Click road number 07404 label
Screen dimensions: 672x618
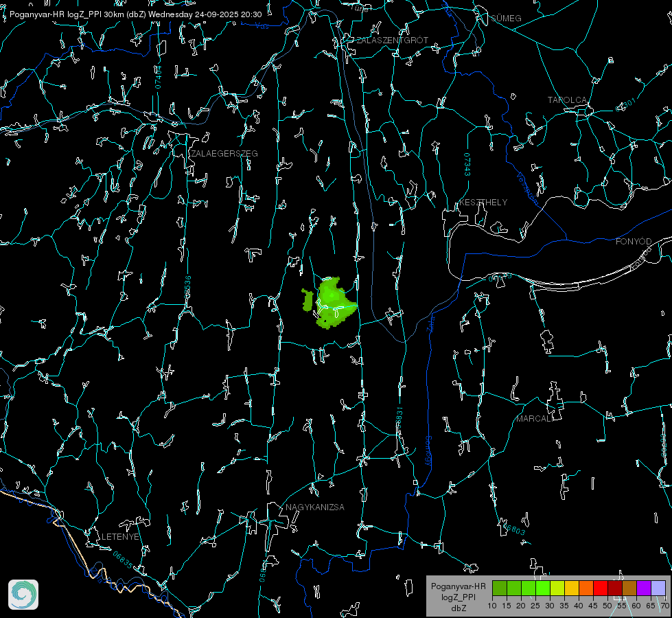[x=158, y=77]
